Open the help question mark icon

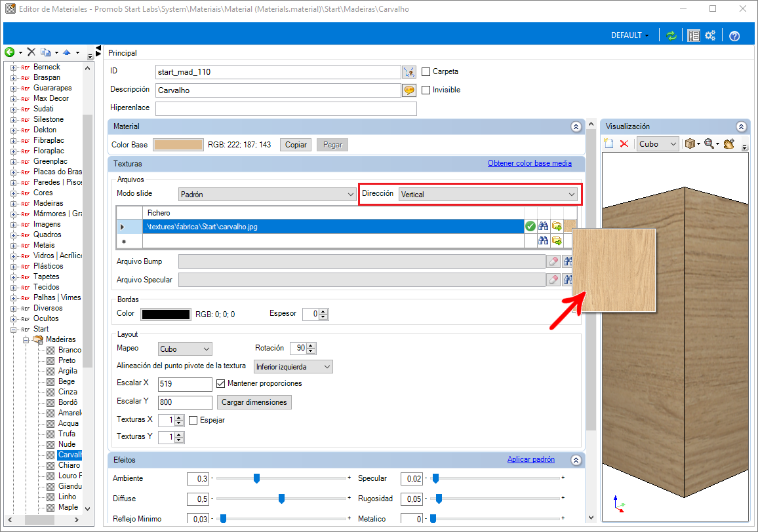(x=734, y=36)
